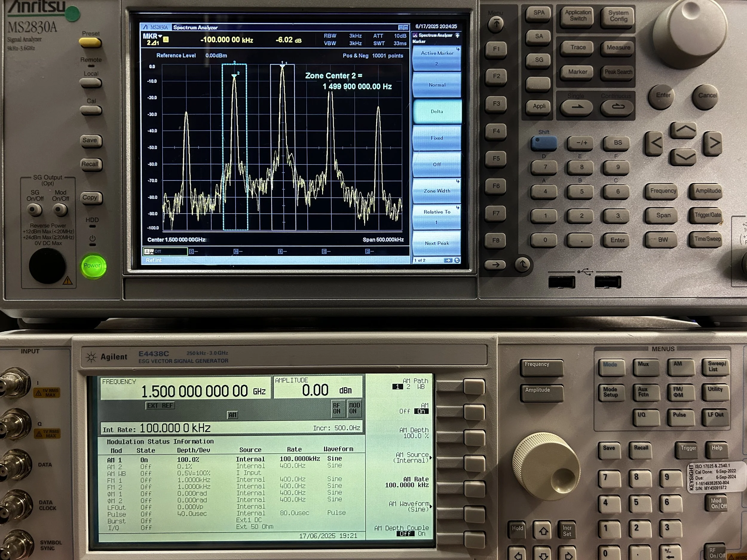Push the Anritsu F3 function key
This screenshot has height=560, width=747.
(x=495, y=104)
